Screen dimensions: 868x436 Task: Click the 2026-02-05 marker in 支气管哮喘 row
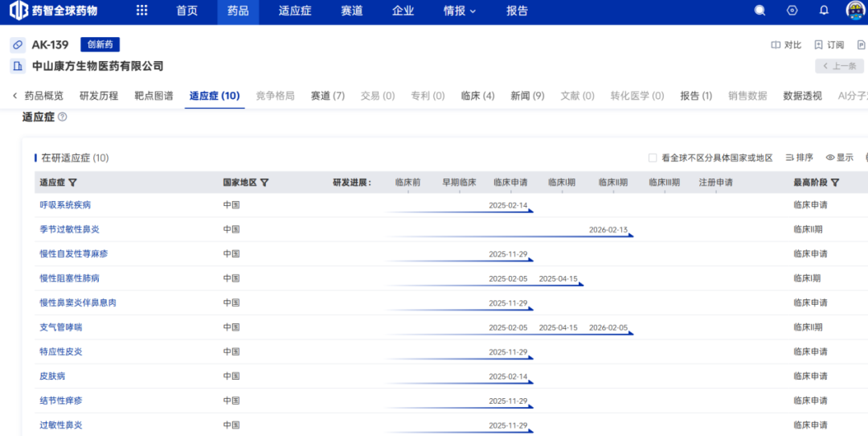point(608,327)
